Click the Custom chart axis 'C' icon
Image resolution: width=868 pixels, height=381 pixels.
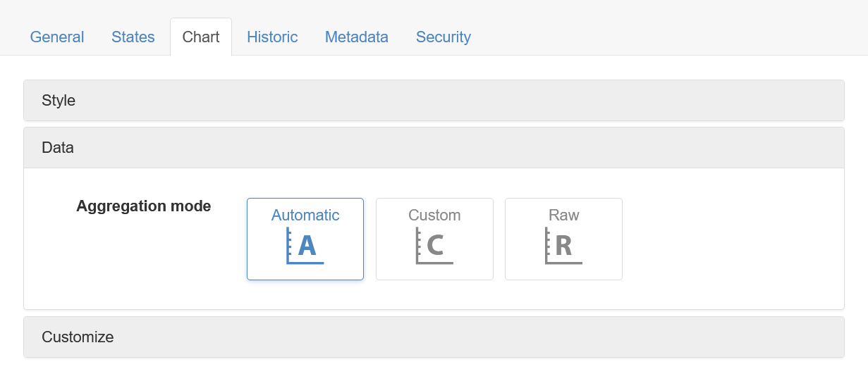[434, 246]
